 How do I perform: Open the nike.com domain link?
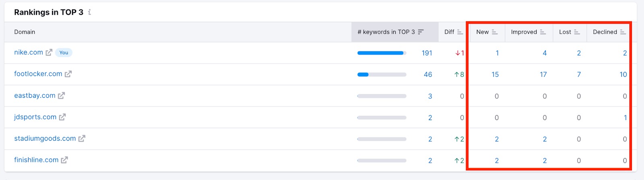[29, 53]
